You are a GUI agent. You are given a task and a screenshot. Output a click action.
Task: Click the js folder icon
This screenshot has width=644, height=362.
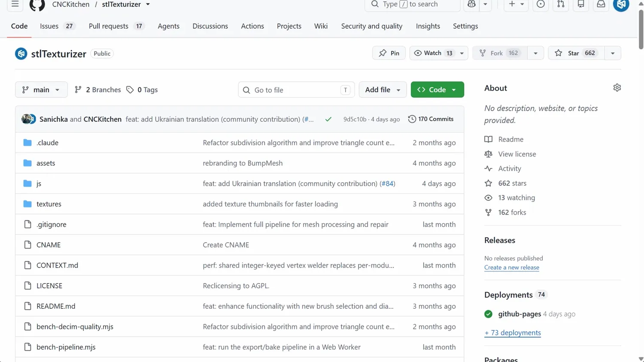point(27,183)
